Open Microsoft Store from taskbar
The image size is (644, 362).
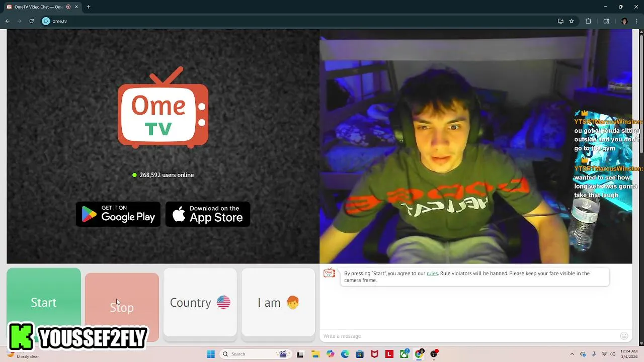pyautogui.click(x=360, y=354)
